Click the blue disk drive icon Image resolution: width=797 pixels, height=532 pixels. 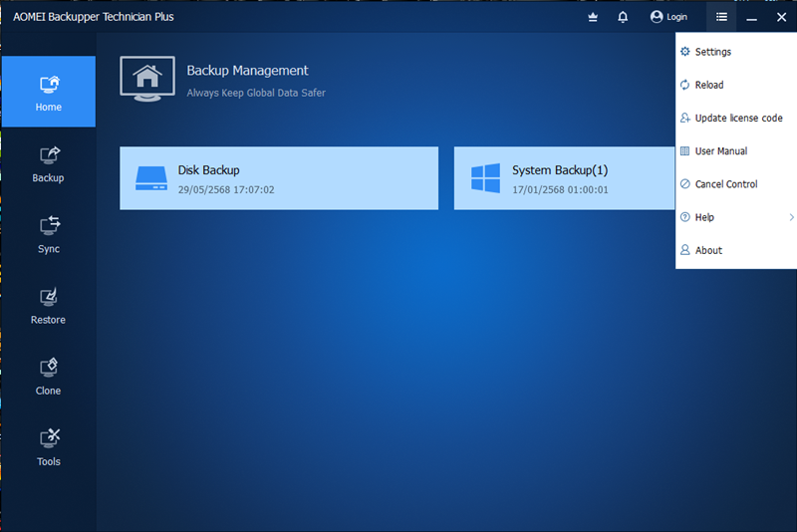(x=151, y=178)
